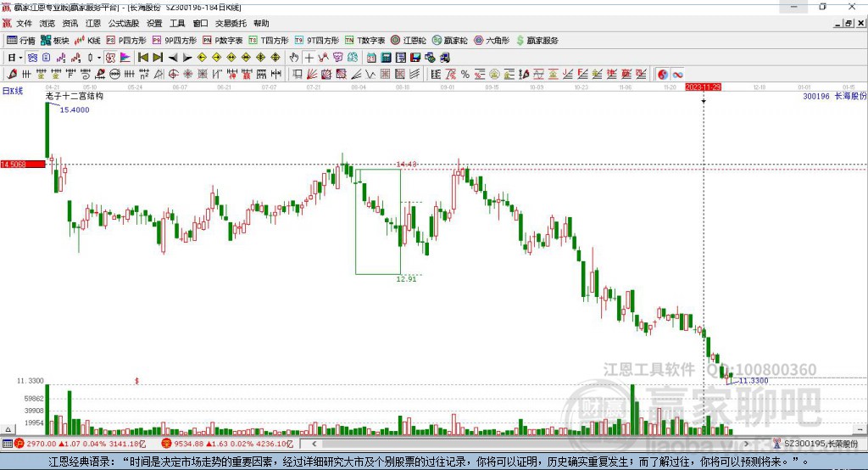Open the calendar date icon
The height and width of the screenshot is (470, 868).
click(371, 58)
